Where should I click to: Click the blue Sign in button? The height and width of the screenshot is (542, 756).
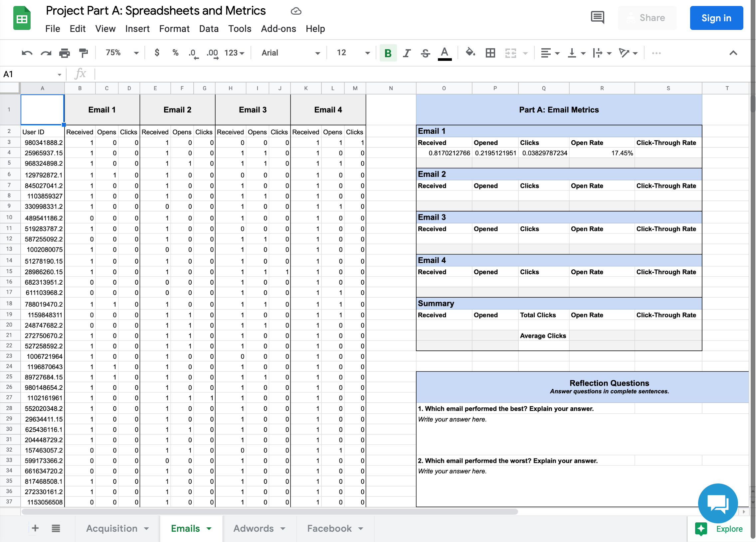pyautogui.click(x=716, y=18)
